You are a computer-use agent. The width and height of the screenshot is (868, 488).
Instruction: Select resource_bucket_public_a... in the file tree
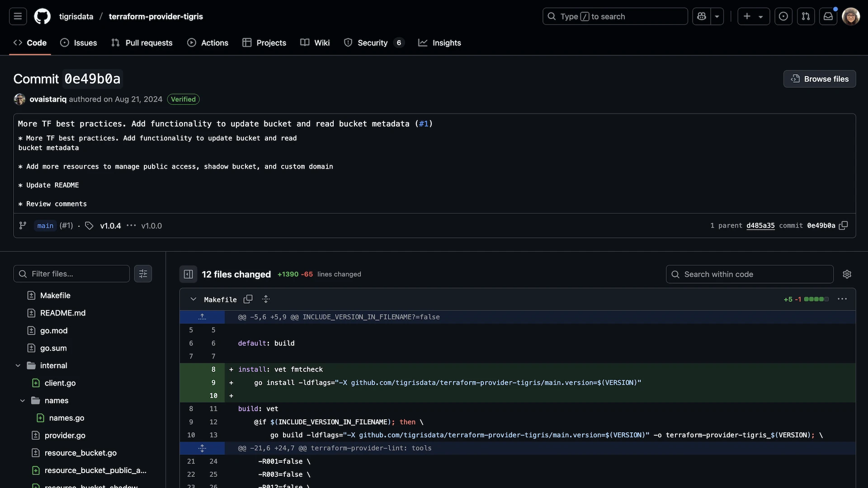(x=95, y=471)
